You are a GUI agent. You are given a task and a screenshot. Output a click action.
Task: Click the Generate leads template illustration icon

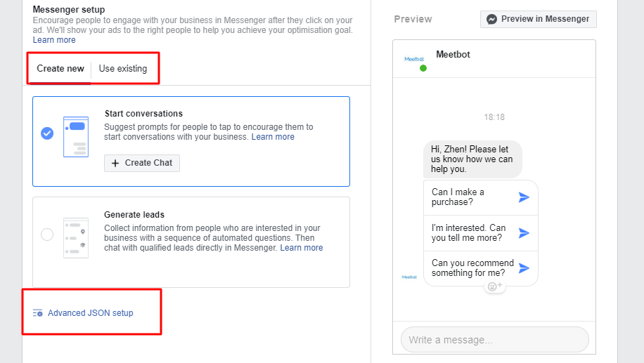[x=76, y=238]
